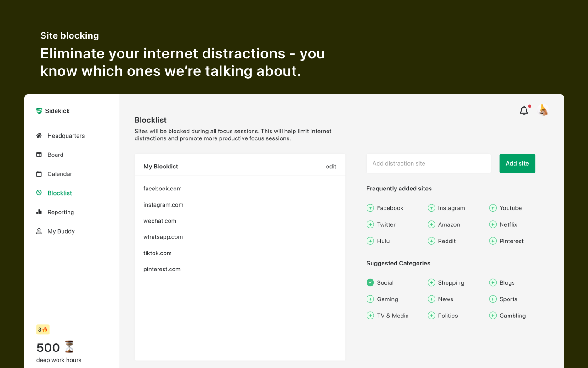Select facebook.com in My Blocklist
The height and width of the screenshot is (368, 588).
click(163, 189)
